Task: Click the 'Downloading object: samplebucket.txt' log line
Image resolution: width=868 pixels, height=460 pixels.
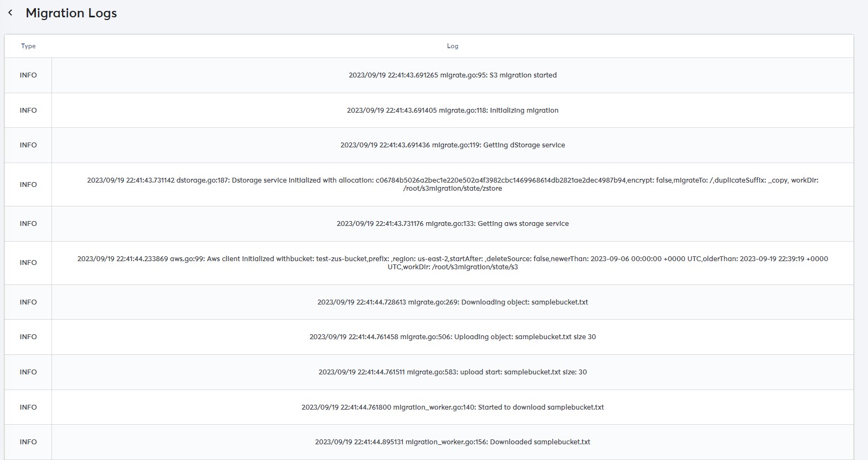Action: tap(452, 302)
